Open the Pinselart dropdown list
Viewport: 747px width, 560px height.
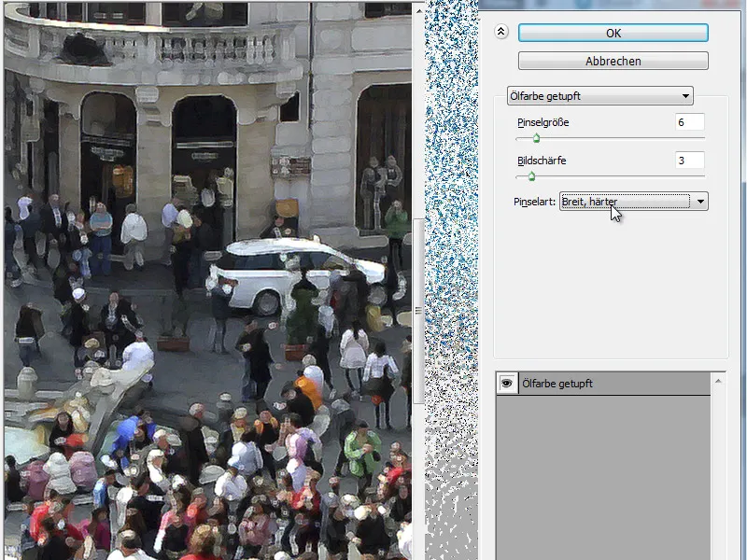[634, 202]
